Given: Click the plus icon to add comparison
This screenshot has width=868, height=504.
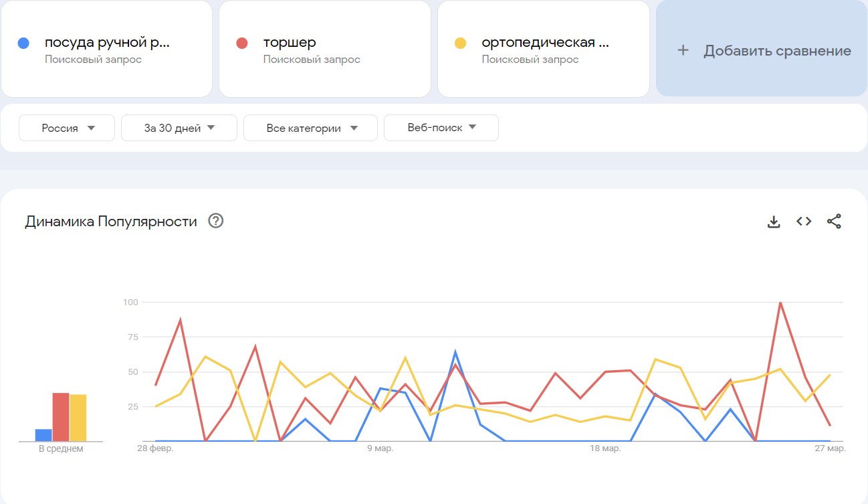Looking at the screenshot, I should point(683,51).
